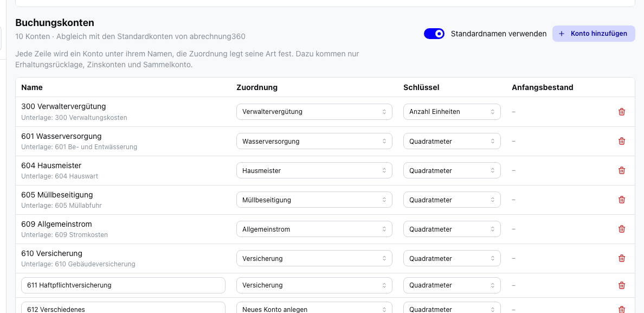
Task: Select the 300 Verwaltervergütung account name
Action: pos(63,106)
